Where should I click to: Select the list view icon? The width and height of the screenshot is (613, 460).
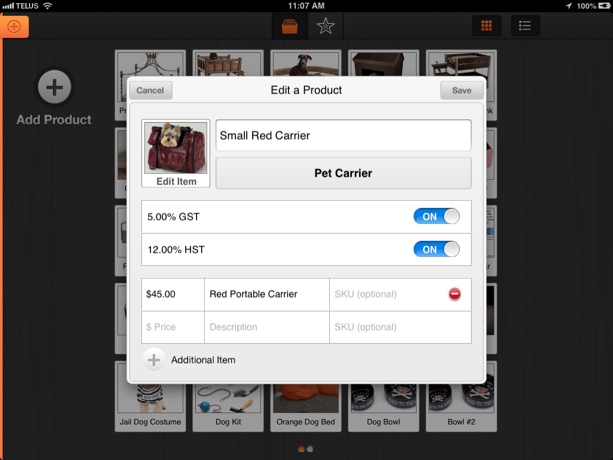[x=525, y=26]
